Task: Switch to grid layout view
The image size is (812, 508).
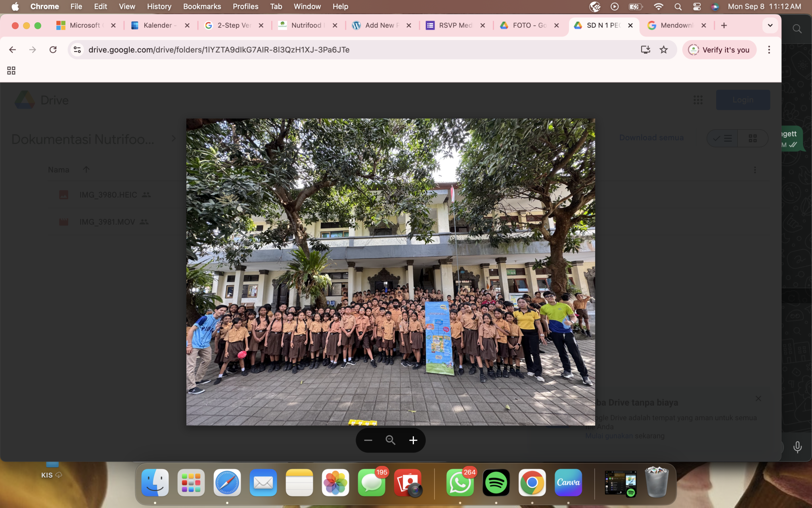Action: pyautogui.click(x=753, y=138)
